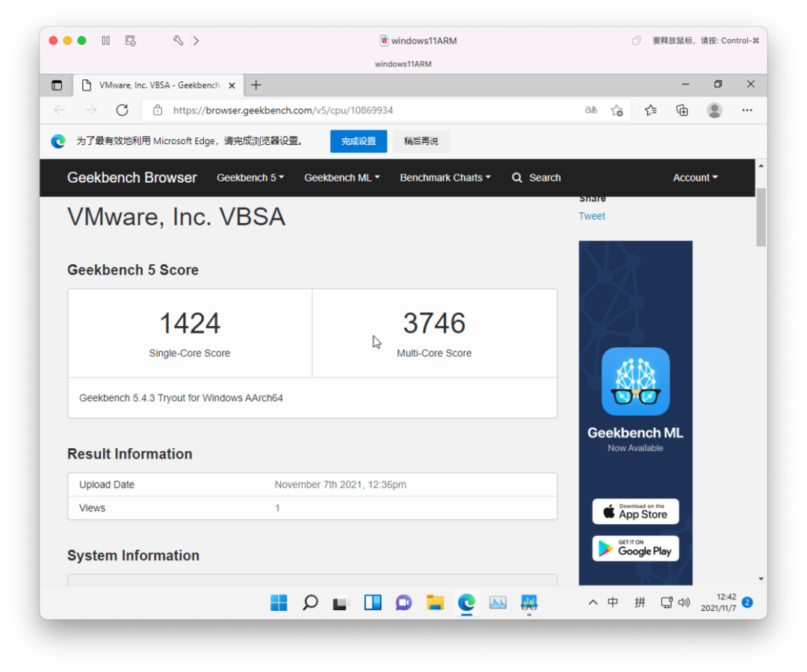The width and height of the screenshot is (807, 672).
Task: Toggle Chinese input mode indicator 中
Action: coord(613,603)
